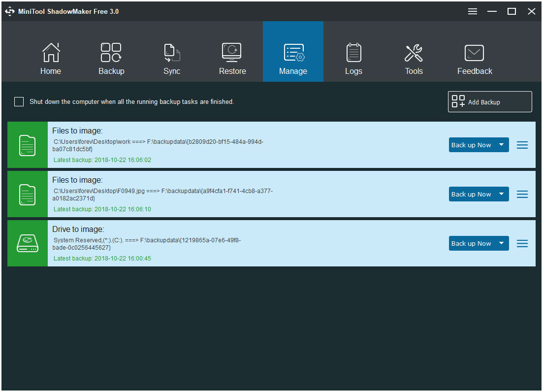Click the drive icon of System Reserved task
This screenshot has height=392, width=543.
[x=28, y=243]
